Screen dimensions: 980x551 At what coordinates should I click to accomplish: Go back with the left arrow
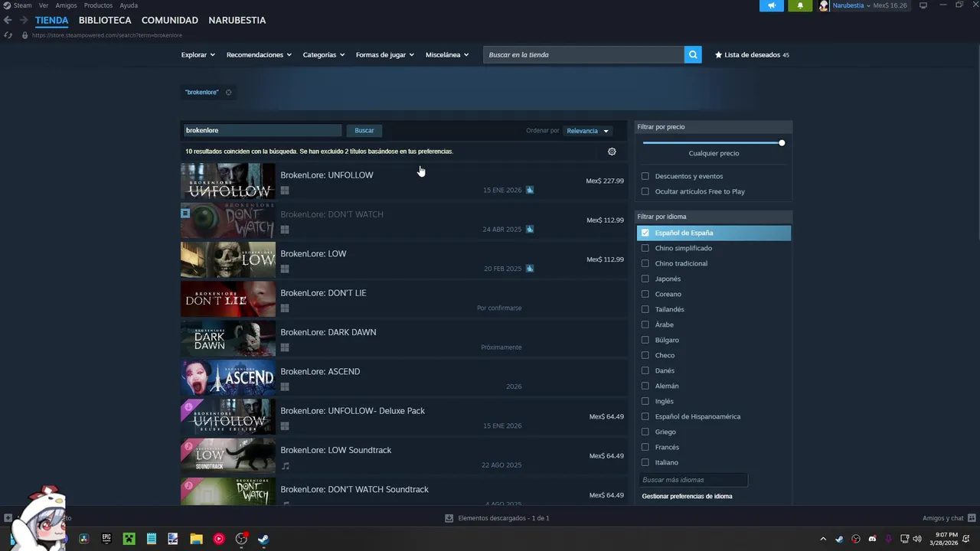(8, 20)
